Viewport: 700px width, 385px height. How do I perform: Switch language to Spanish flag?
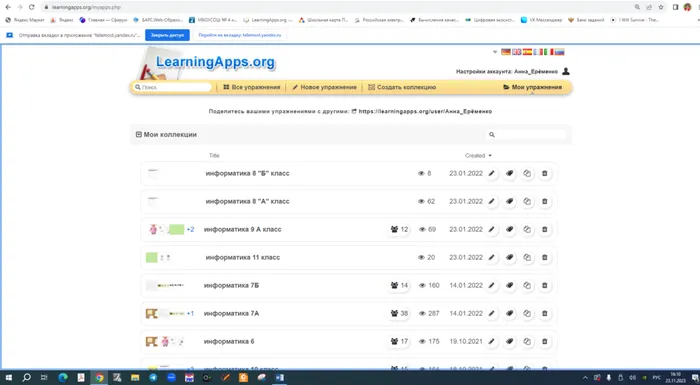click(527, 52)
